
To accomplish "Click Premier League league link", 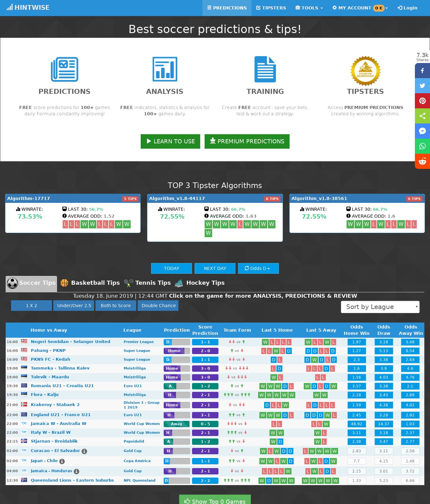I will [139, 342].
